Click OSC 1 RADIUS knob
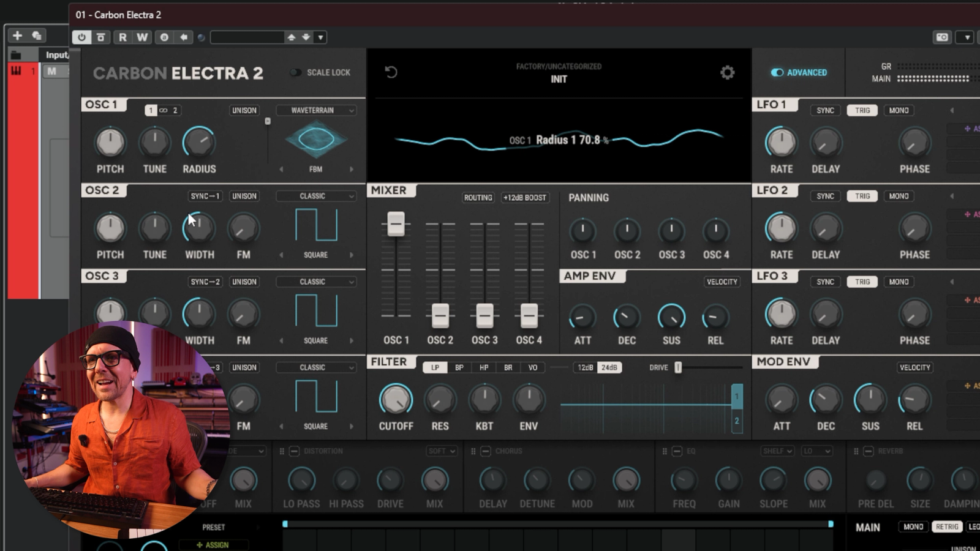 (199, 142)
